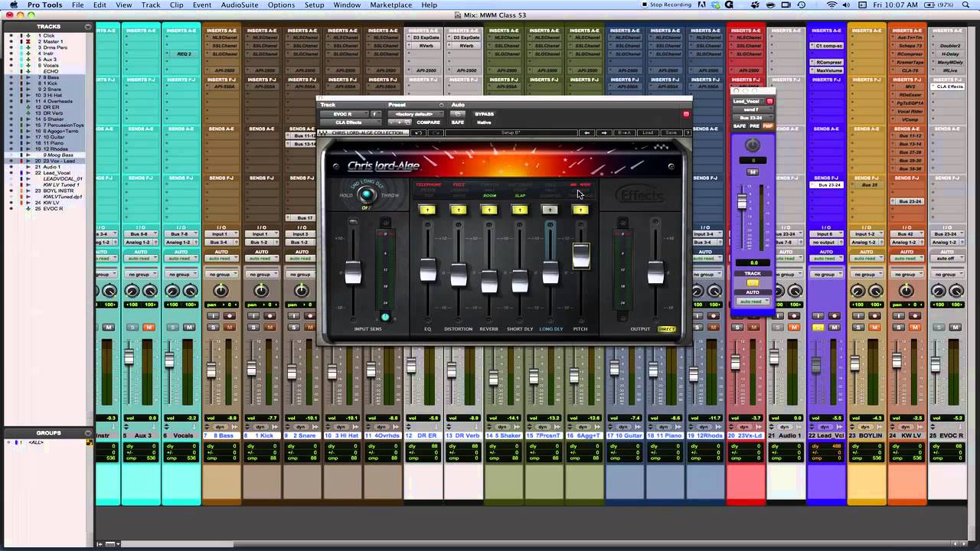Click the redo arrow in Waves toolbar
Screen dimensions: 980x551
coord(436,133)
